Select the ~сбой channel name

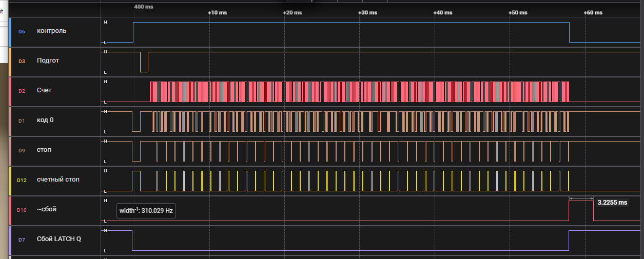(x=47, y=209)
